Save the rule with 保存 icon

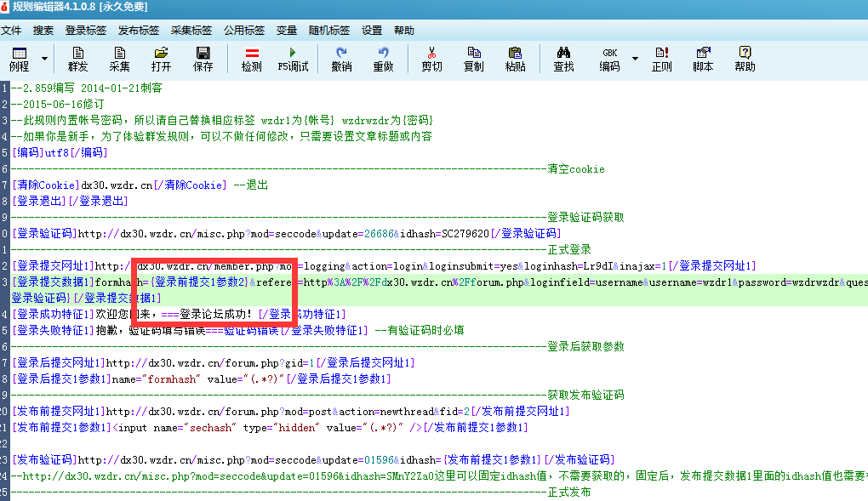click(203, 59)
